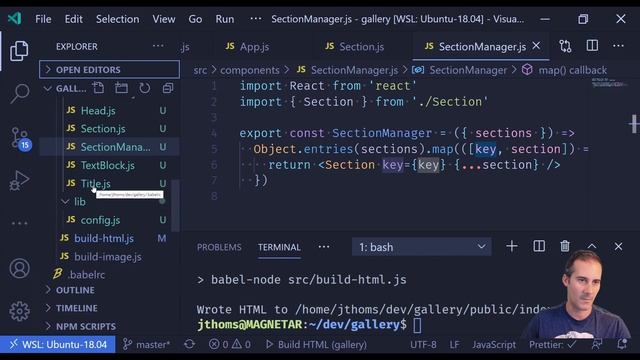640x360 pixels.
Task: Switch to the Section.js tab
Action: point(355,47)
